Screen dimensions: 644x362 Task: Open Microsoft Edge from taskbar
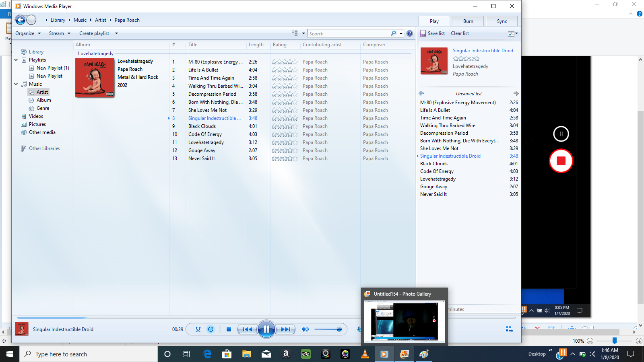207,354
